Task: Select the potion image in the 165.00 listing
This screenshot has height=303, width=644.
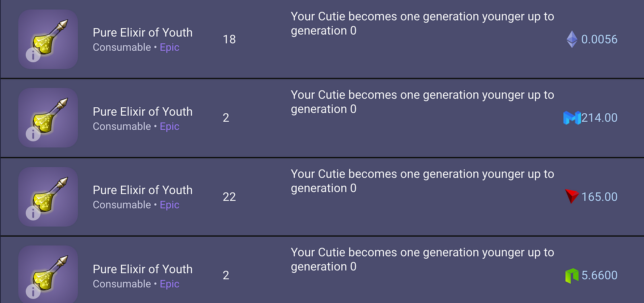Action: click(48, 197)
